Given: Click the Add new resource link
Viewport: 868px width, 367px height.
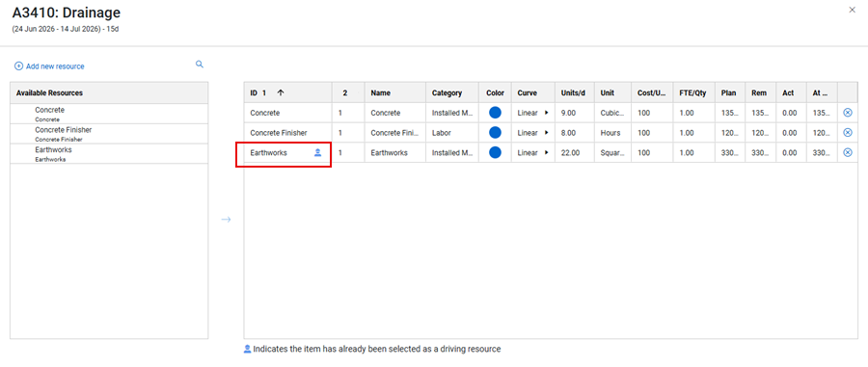Looking at the screenshot, I should tap(49, 66).
